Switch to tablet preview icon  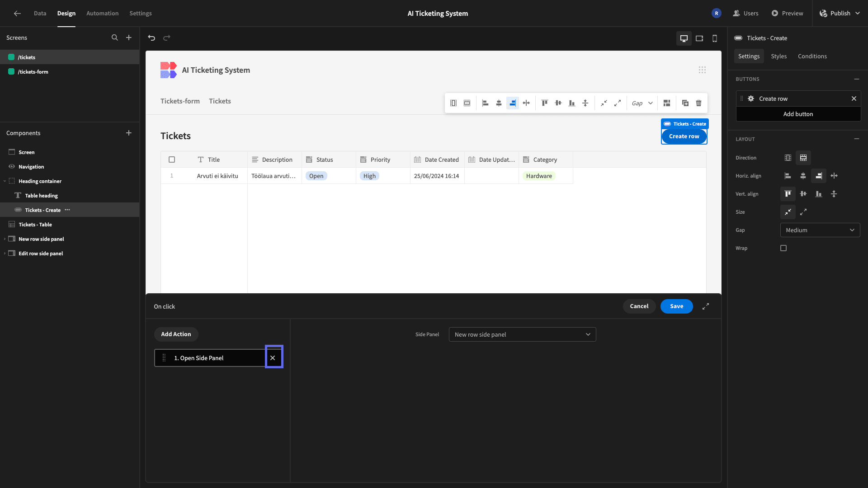(699, 38)
